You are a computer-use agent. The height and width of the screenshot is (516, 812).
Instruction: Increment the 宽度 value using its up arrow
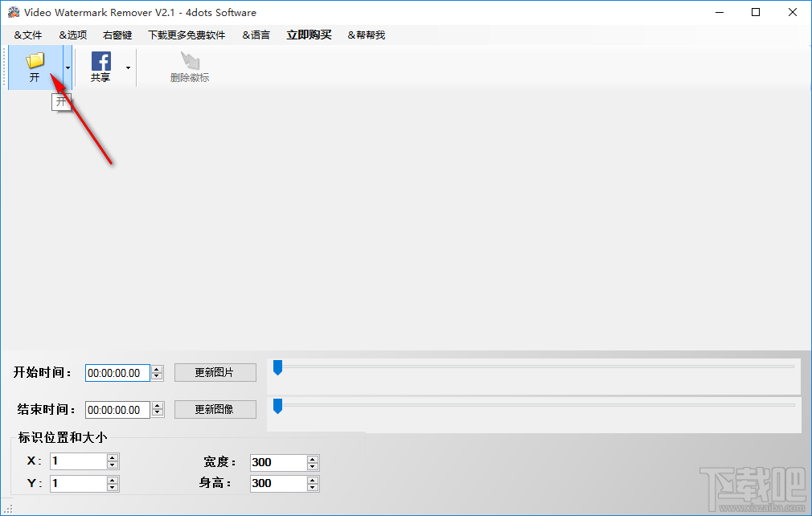point(312,459)
